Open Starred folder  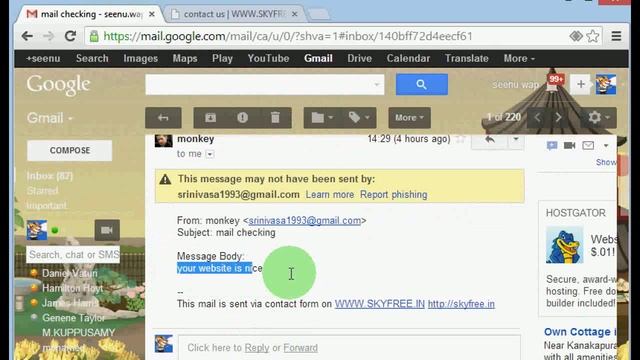coord(42,191)
